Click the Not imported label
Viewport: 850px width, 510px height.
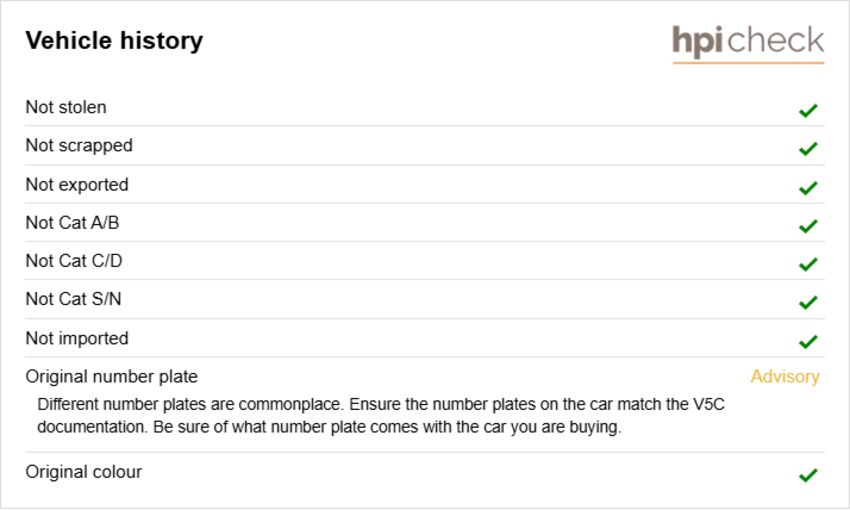pos(77,339)
